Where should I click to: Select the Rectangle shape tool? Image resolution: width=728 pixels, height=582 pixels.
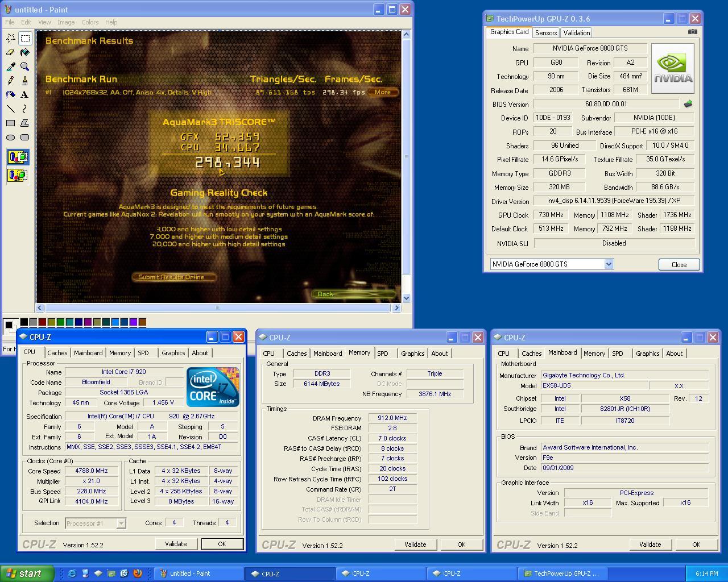(11, 123)
